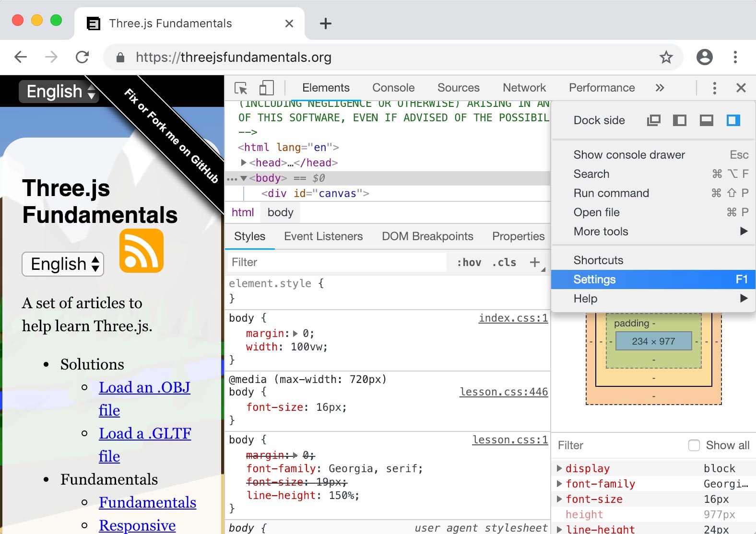Dock DevTools to the bottom
The image size is (756, 534).
point(706,120)
